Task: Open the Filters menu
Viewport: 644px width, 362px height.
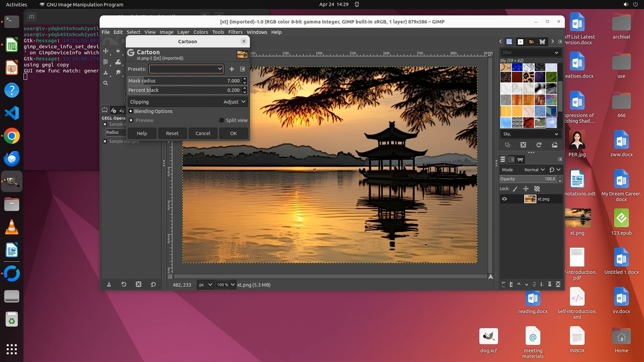Action: click(235, 32)
